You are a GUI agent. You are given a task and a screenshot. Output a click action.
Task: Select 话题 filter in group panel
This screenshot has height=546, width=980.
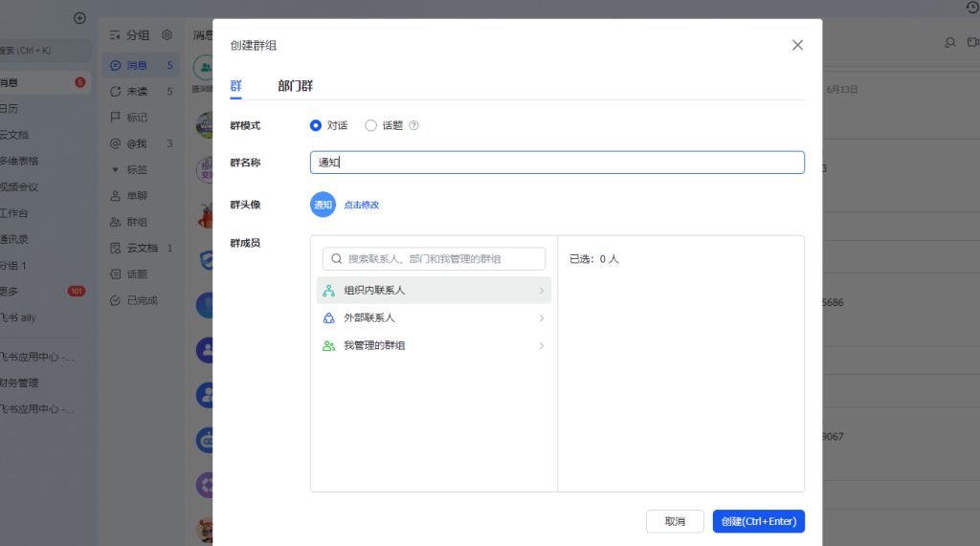(142, 274)
